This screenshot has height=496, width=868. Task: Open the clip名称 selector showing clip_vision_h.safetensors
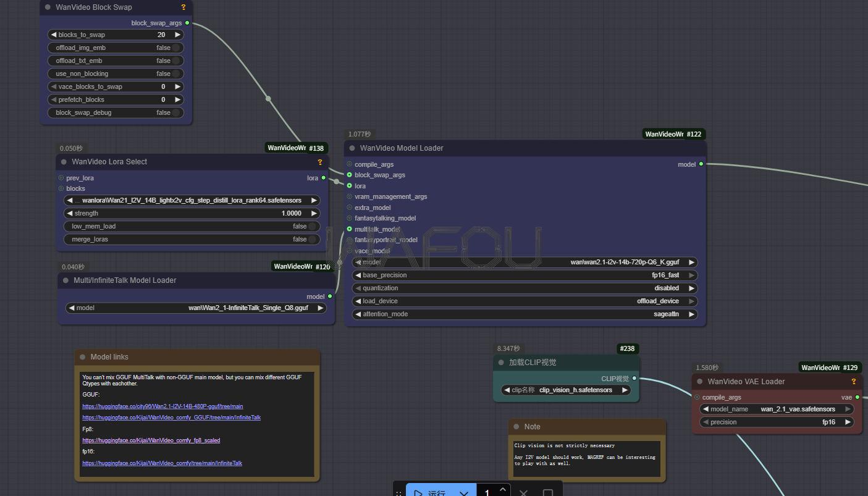[566, 390]
